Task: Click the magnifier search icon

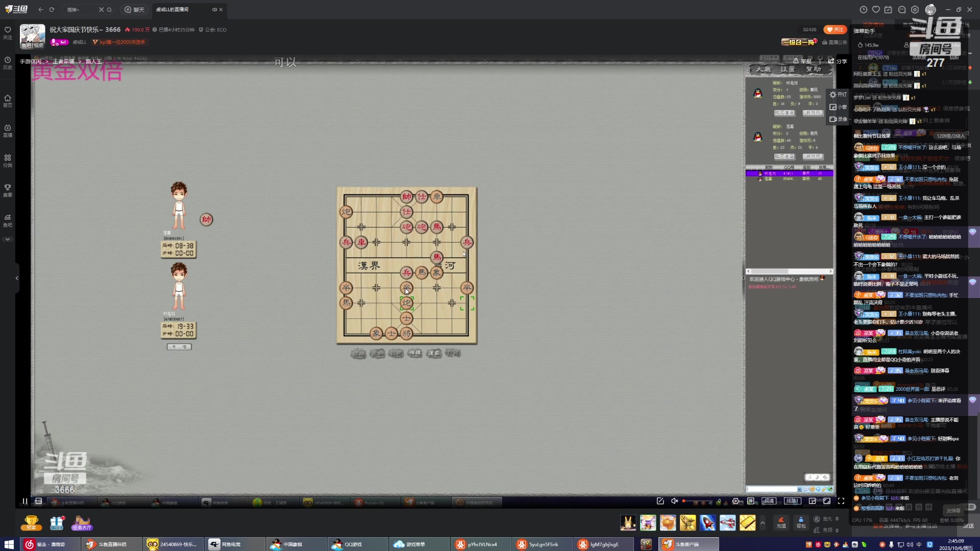Action: click(109, 9)
